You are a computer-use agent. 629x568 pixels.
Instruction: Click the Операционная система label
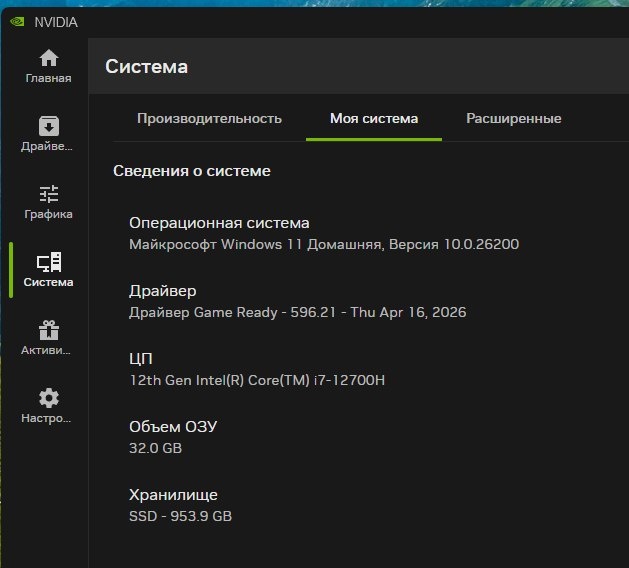(219, 223)
